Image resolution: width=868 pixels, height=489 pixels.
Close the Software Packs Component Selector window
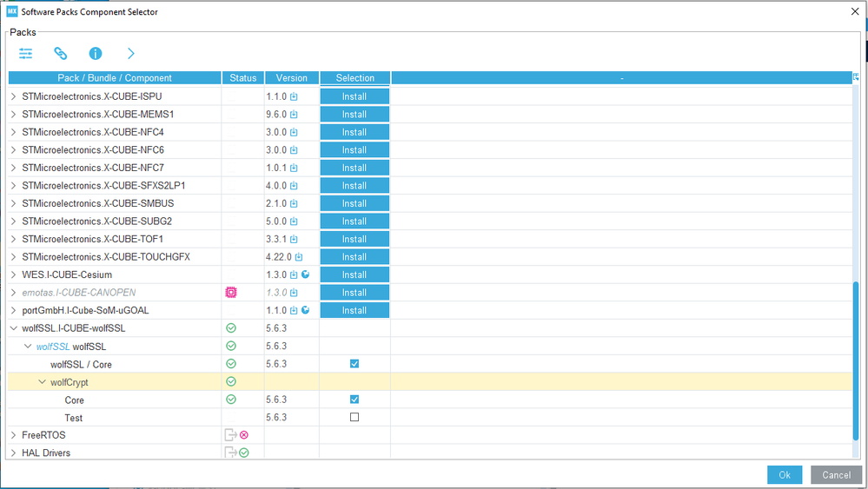(x=855, y=11)
